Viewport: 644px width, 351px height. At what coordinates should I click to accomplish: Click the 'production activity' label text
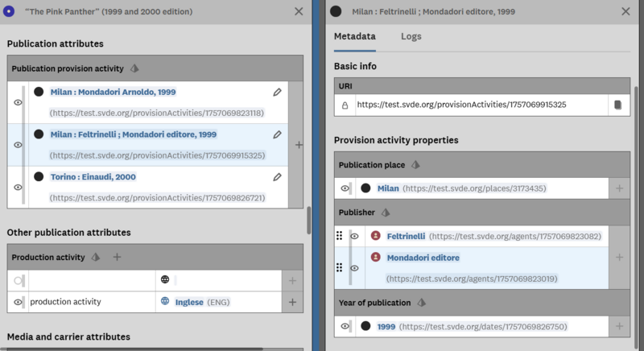[x=65, y=302]
